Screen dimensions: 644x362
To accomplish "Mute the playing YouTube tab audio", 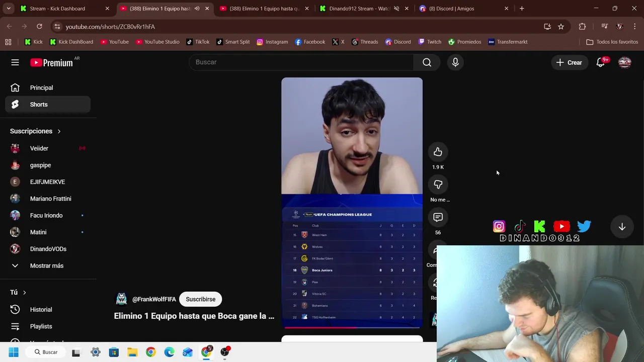I will pos(197,9).
